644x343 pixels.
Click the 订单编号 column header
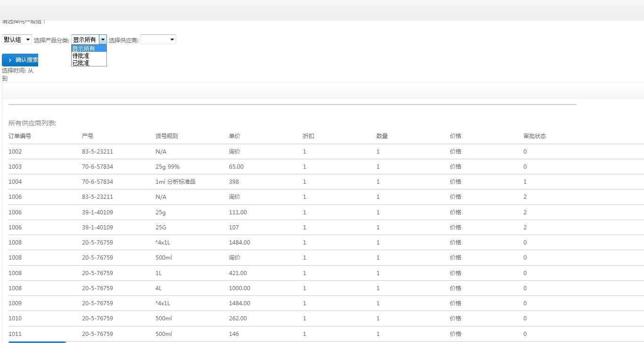(x=20, y=136)
